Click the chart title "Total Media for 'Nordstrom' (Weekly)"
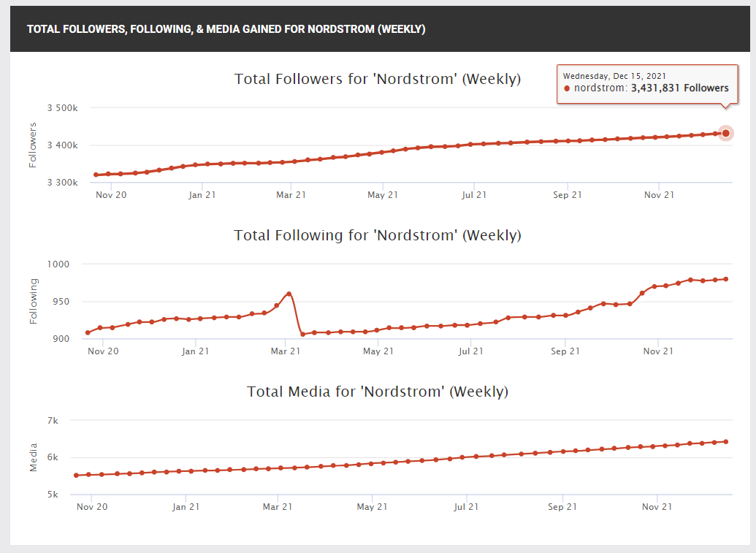The height and width of the screenshot is (553, 756). pyautogui.click(x=378, y=392)
